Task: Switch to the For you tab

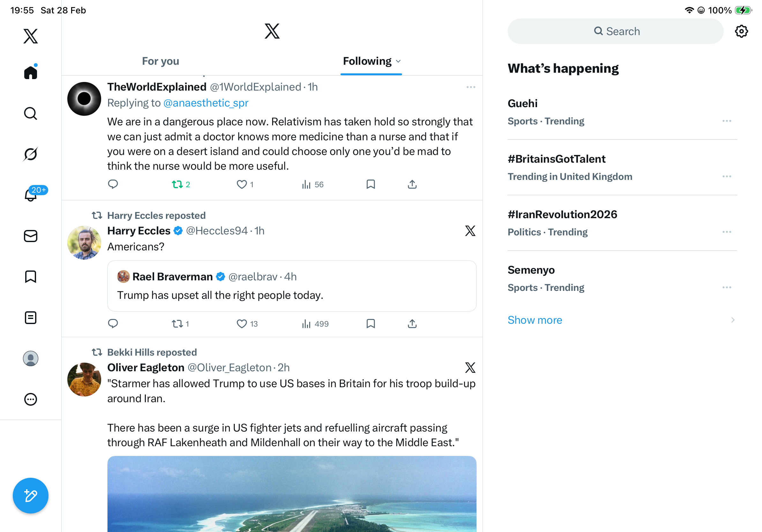Action: pyautogui.click(x=160, y=61)
